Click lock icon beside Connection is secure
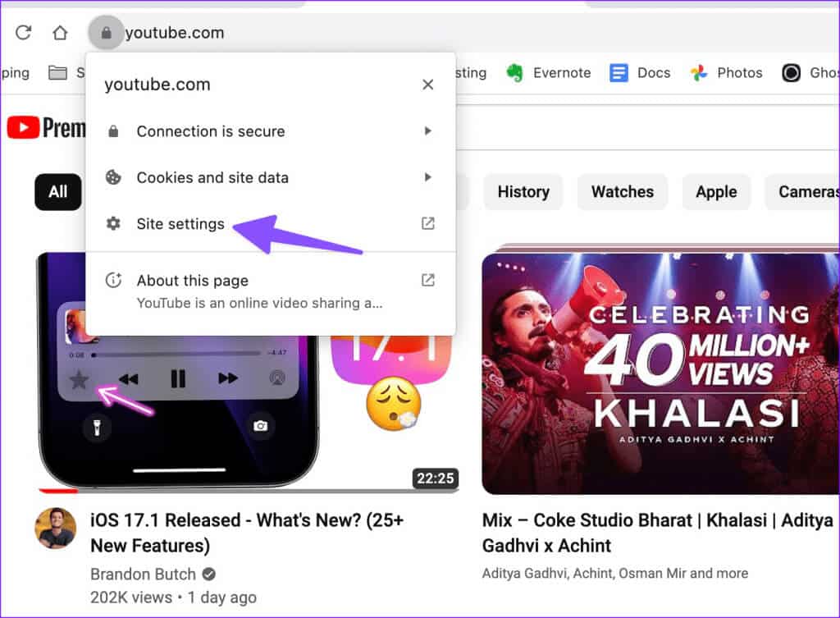Screen dimensions: 840x618 [x=113, y=131]
